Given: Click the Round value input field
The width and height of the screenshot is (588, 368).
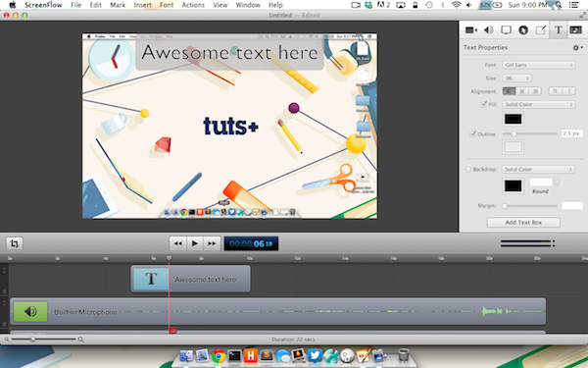Looking at the screenshot, I should pyautogui.click(x=541, y=183).
